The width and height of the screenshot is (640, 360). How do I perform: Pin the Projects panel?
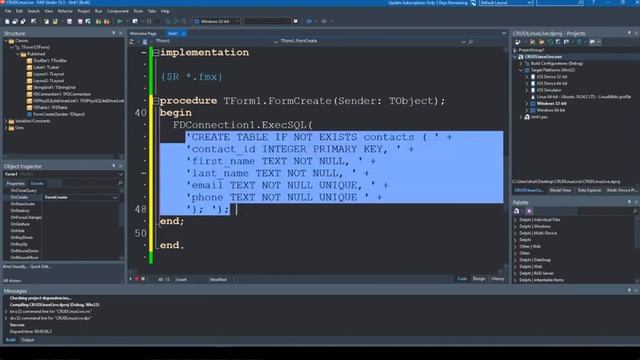tap(629, 33)
